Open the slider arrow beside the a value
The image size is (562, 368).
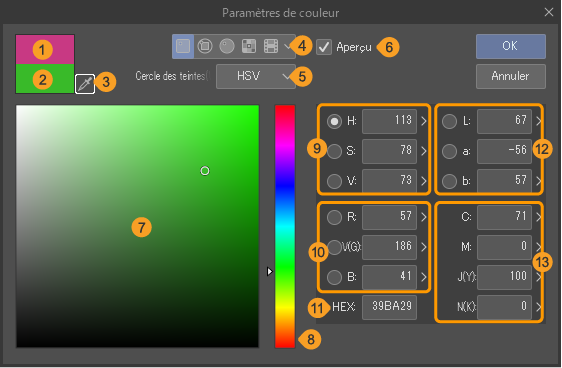[538, 151]
